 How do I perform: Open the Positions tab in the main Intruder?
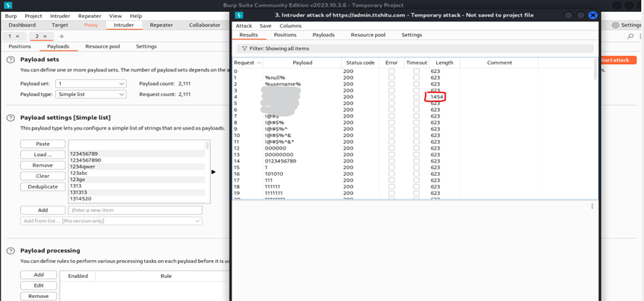[19, 46]
